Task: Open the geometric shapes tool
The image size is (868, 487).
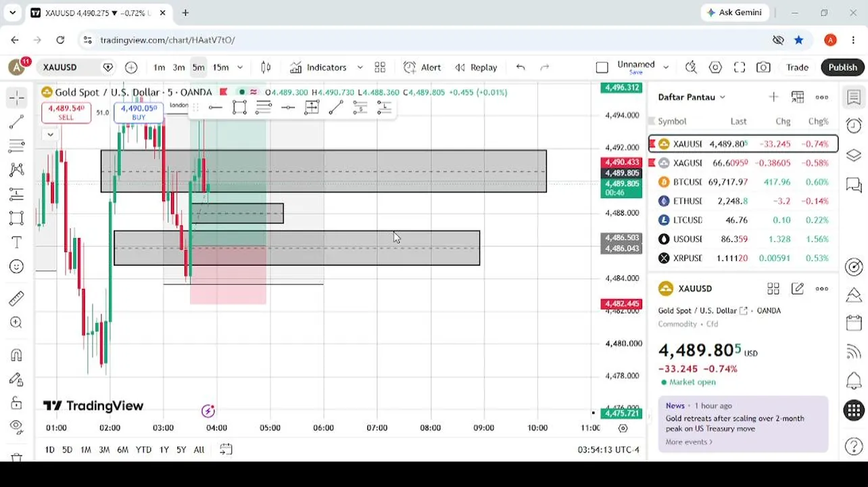Action: pyautogui.click(x=17, y=218)
